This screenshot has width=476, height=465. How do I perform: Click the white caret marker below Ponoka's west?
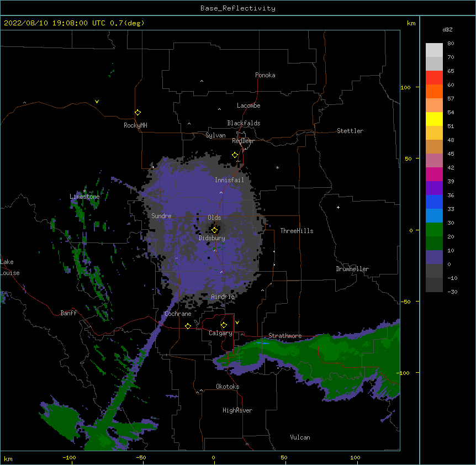[202, 81]
